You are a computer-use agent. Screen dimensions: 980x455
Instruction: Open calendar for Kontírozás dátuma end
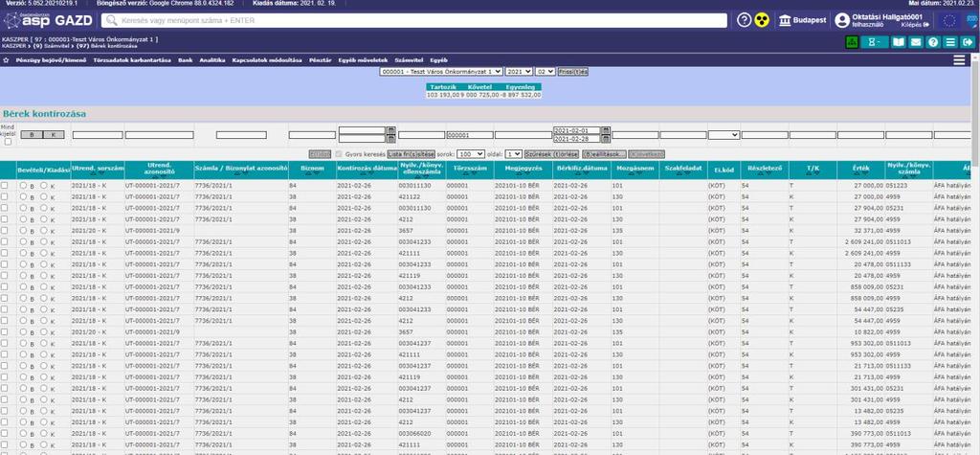coord(391,139)
